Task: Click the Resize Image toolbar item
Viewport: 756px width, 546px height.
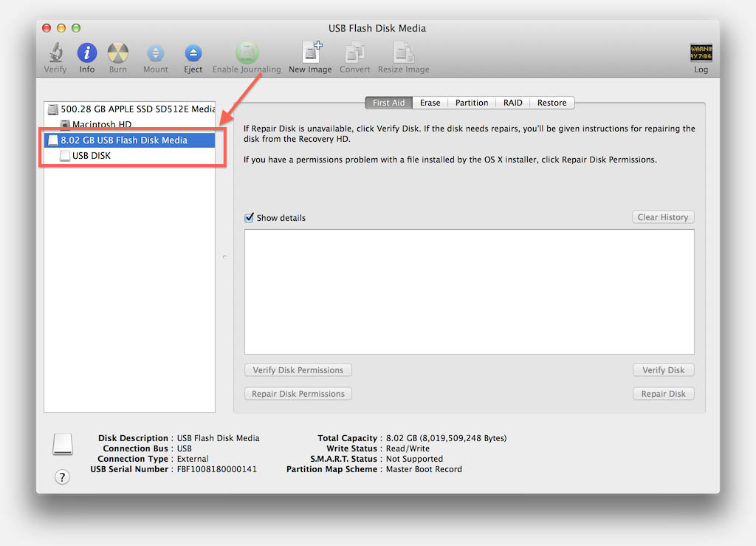Action: click(x=403, y=52)
